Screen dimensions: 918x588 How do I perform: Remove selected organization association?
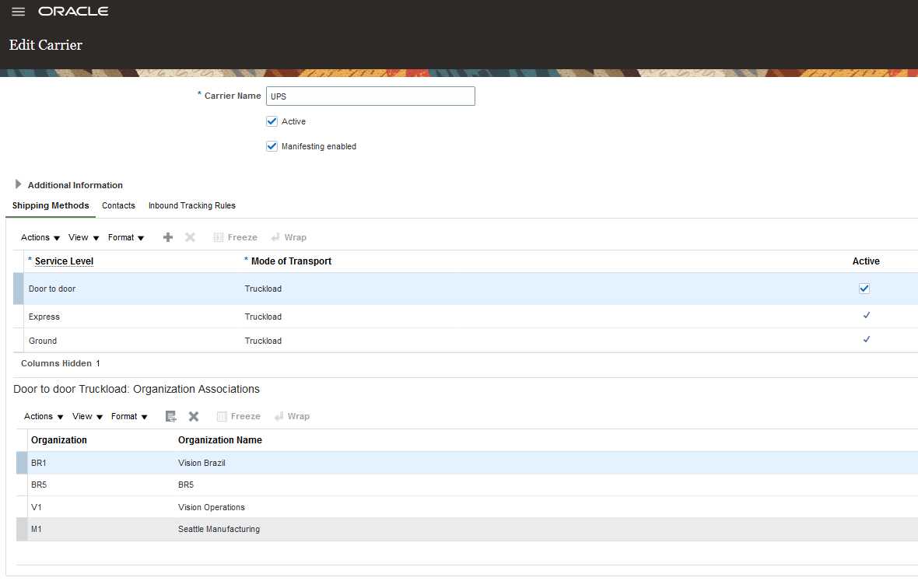(x=194, y=416)
